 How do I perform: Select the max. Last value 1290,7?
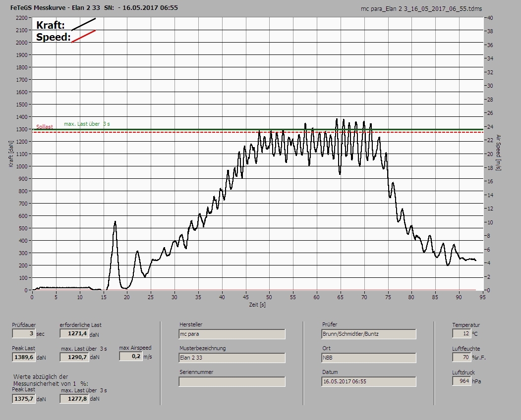(x=74, y=357)
